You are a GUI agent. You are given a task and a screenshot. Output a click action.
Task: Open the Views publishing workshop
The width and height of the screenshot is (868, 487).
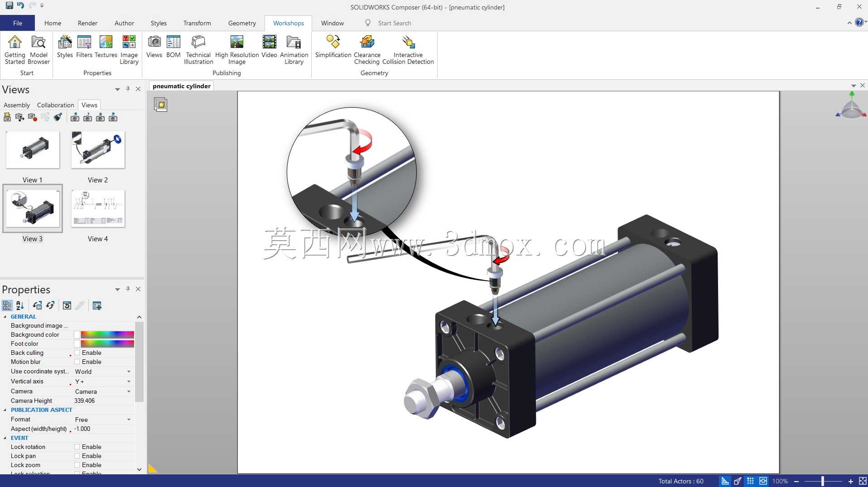[154, 47]
